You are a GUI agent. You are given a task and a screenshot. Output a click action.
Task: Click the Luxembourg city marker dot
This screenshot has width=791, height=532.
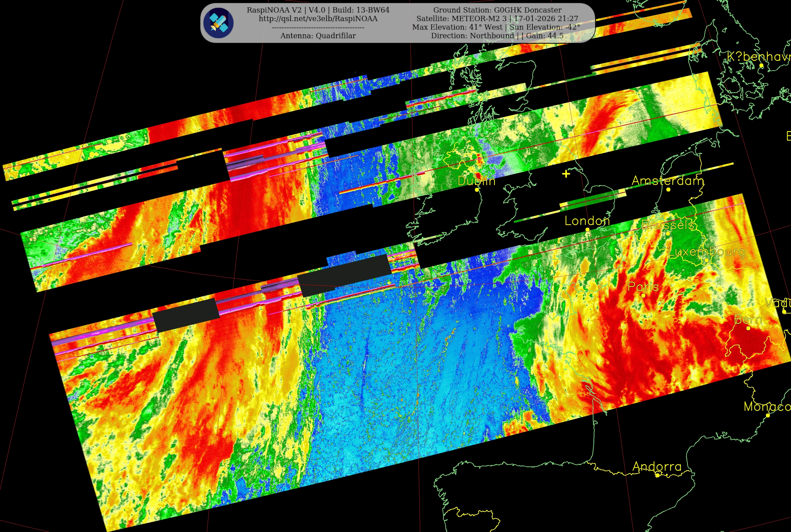(707, 260)
